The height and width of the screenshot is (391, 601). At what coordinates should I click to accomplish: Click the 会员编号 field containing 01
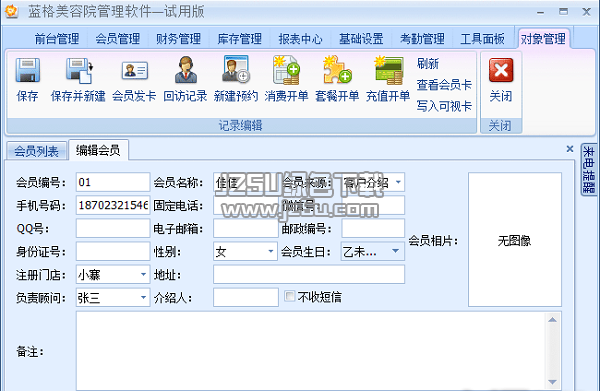113,182
